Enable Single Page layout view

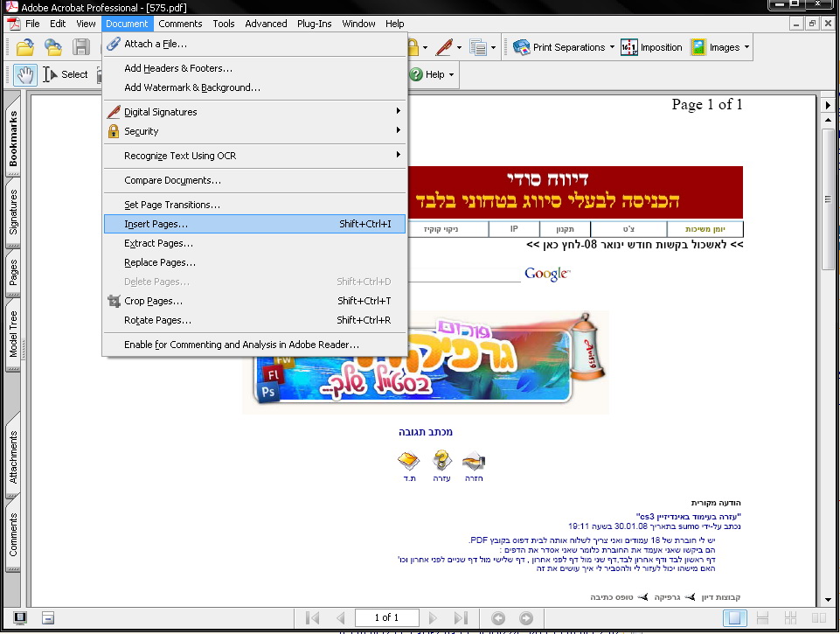tap(736, 617)
